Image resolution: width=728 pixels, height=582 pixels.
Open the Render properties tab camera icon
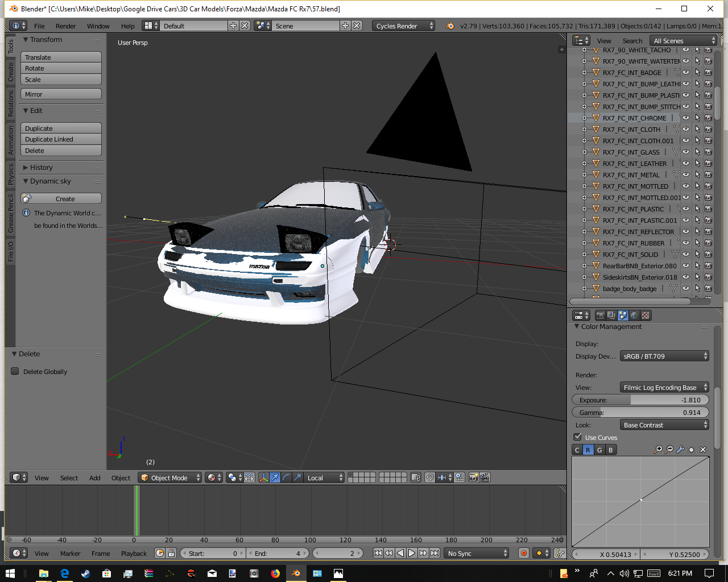[x=600, y=315]
